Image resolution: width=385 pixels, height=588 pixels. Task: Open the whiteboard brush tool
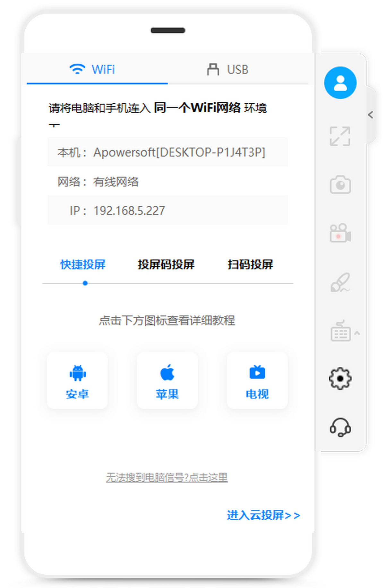point(340,282)
